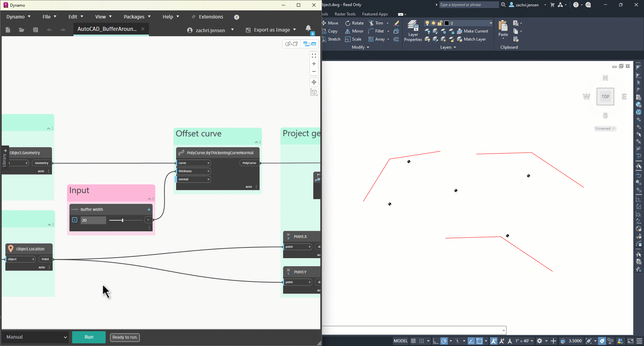This screenshot has width=644, height=346.
Task: Click the Save file icon in Dynamo
Action: [x=36, y=30]
